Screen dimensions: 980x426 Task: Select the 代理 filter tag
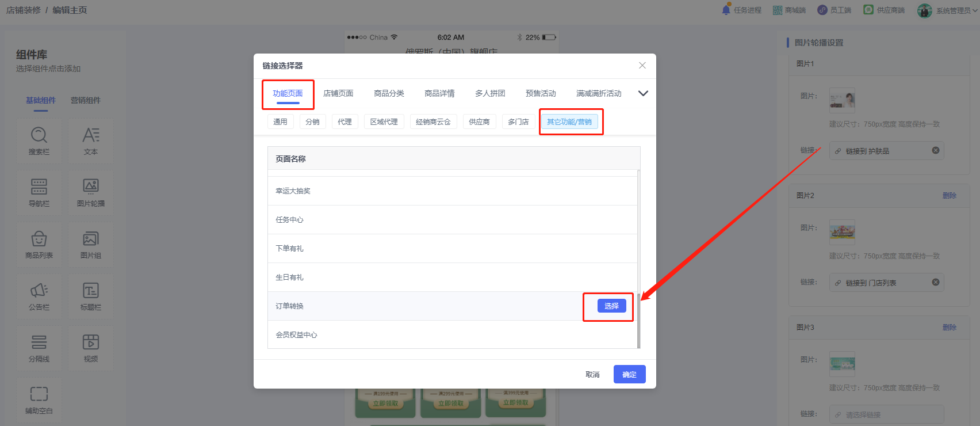[344, 121]
